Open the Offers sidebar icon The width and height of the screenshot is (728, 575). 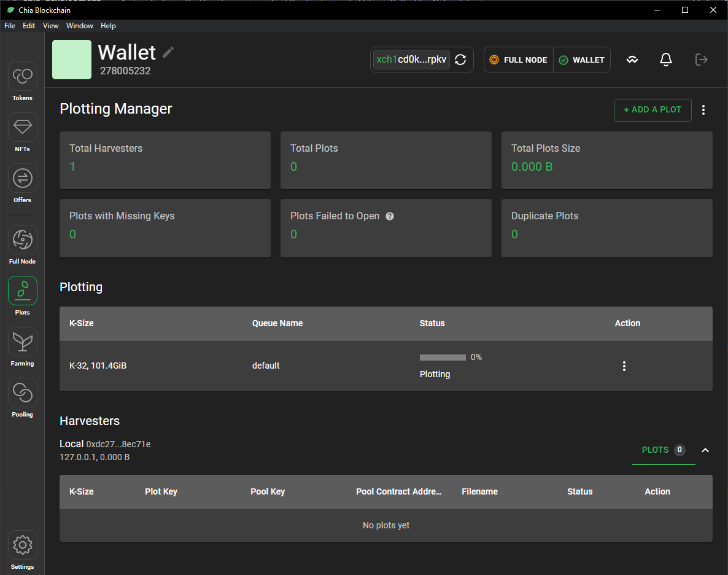pos(23,178)
